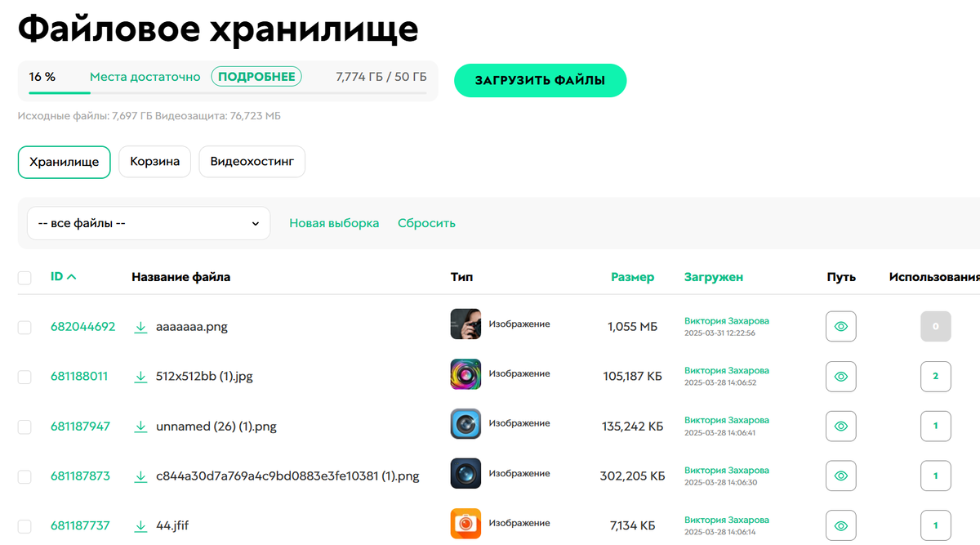
Task: Open usages count 1 for unnamed (26) (1).png
Action: (936, 427)
